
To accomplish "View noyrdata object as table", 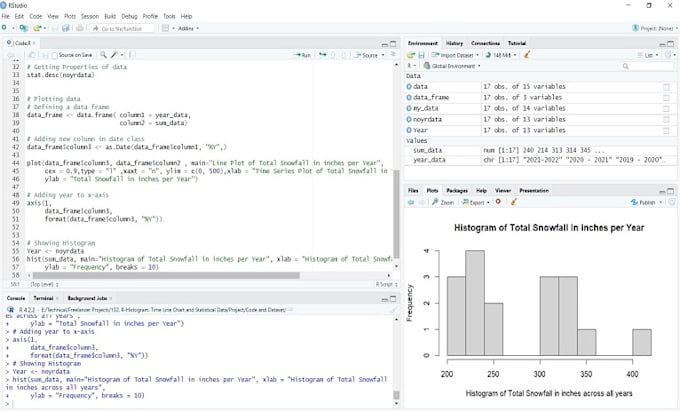I will (666, 119).
